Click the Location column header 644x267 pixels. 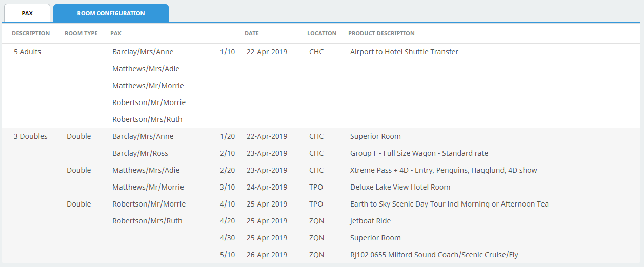tap(321, 33)
